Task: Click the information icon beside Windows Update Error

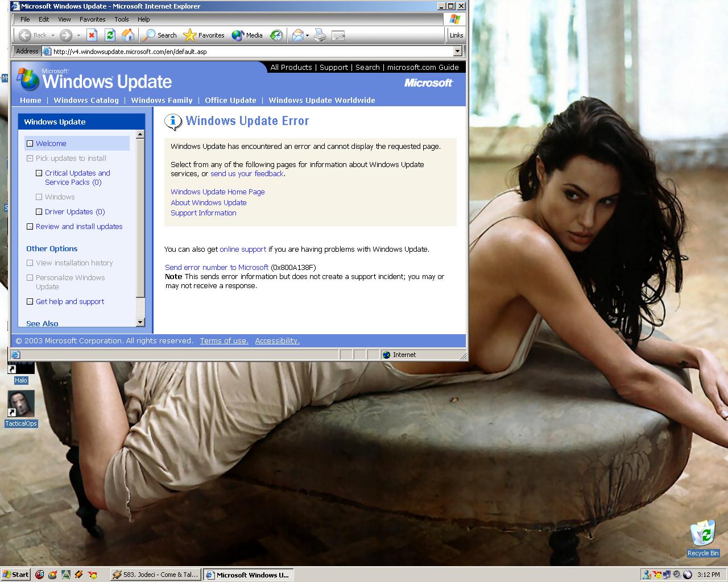Action: coord(172,121)
